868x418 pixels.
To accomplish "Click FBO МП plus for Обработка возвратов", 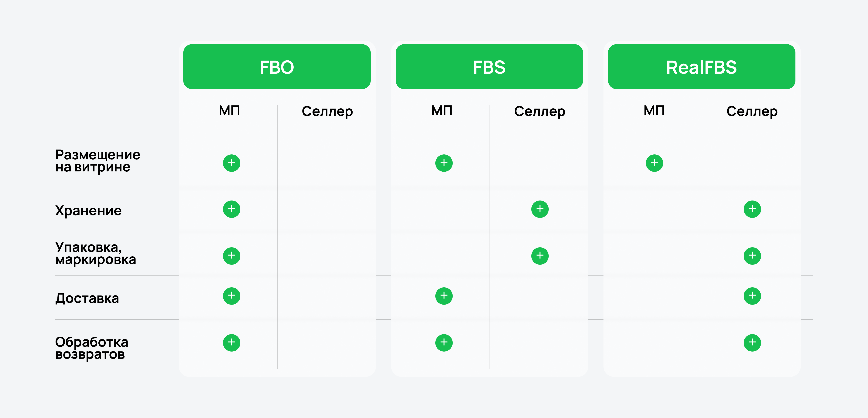I will (x=231, y=343).
